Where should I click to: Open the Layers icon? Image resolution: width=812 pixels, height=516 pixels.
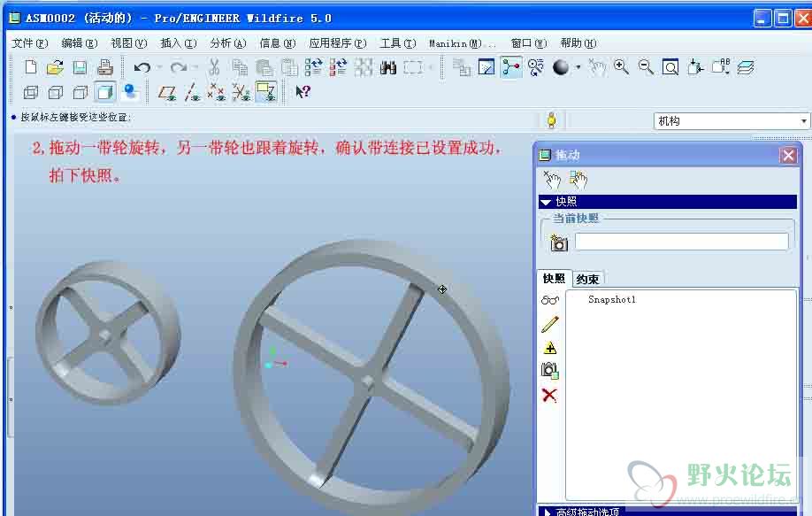click(745, 67)
